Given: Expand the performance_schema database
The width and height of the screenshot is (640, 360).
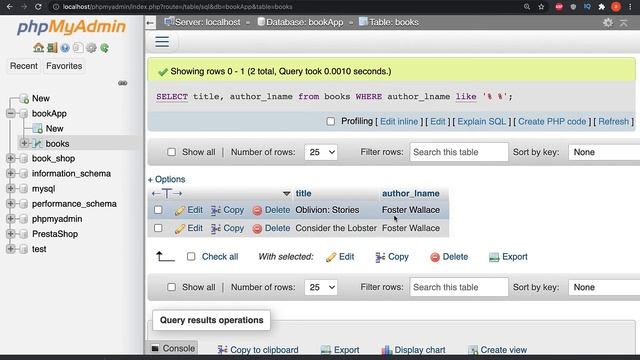Looking at the screenshot, I should (x=11, y=204).
